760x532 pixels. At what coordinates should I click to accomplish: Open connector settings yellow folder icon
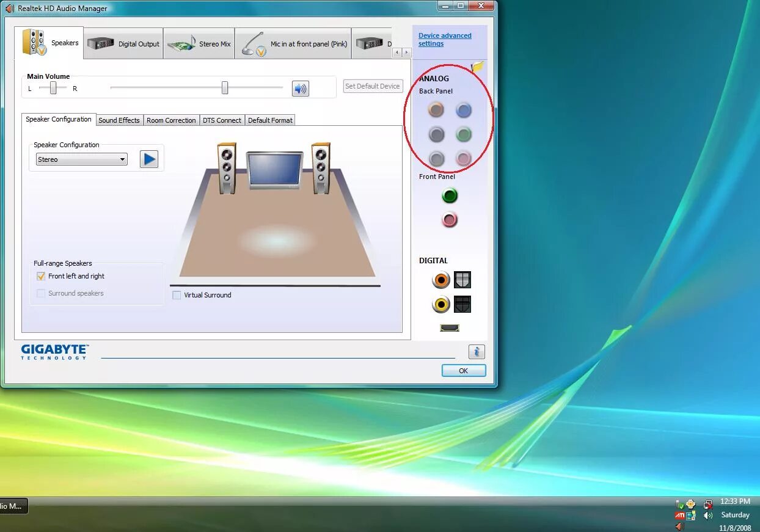click(x=477, y=67)
